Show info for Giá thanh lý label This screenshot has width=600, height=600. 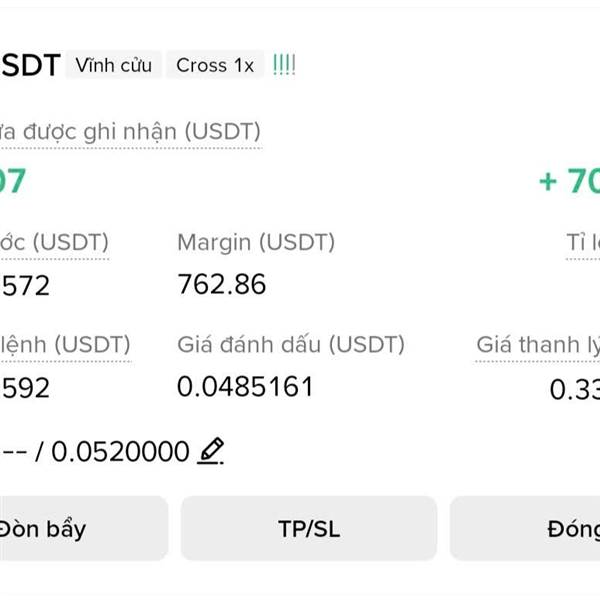click(538, 345)
